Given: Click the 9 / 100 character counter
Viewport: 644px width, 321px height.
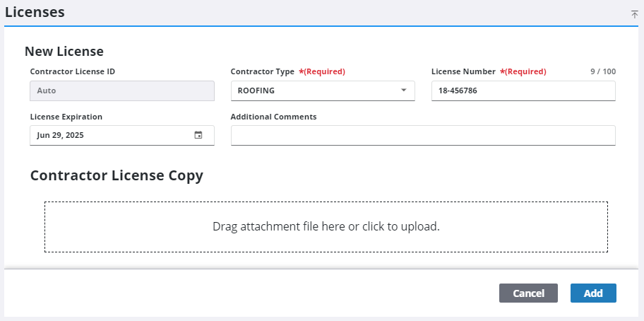Looking at the screenshot, I should 603,71.
